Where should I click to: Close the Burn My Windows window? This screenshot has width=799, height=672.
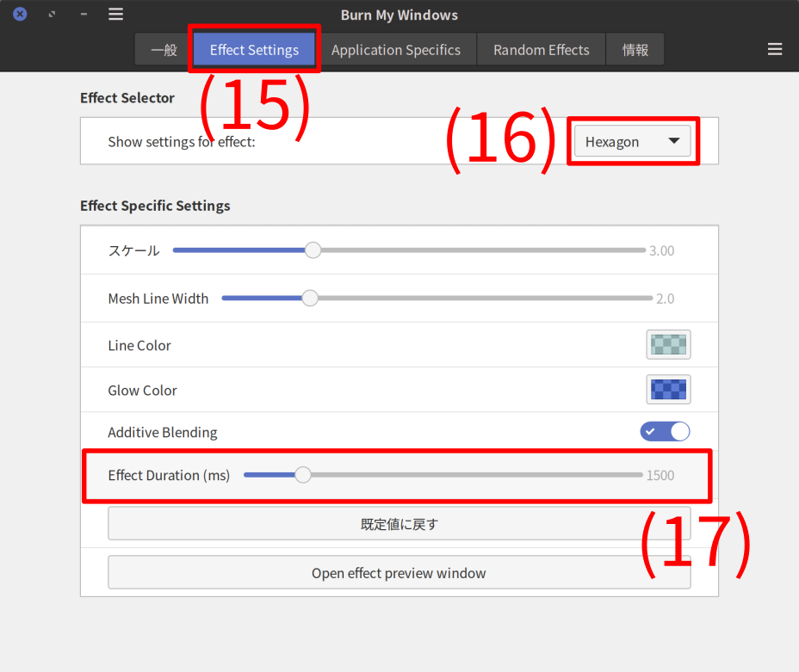pos(20,15)
